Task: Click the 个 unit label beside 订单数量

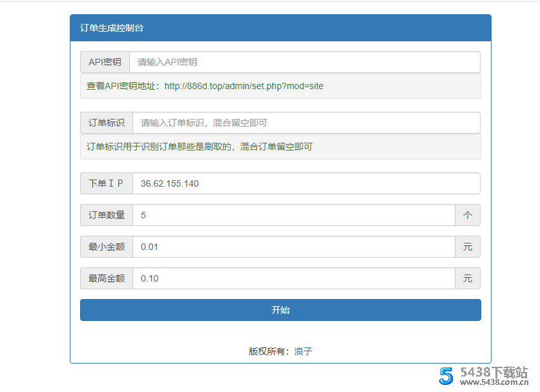Action: click(467, 215)
